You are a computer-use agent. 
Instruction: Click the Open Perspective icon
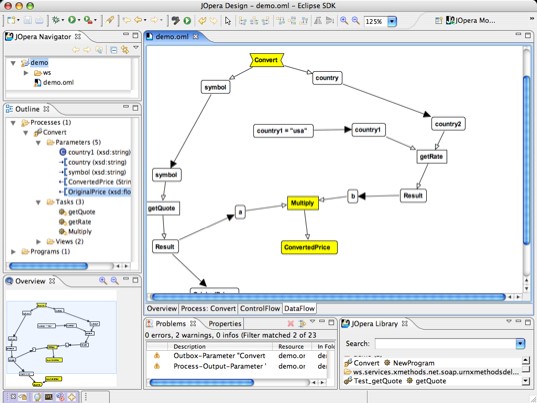[438, 21]
